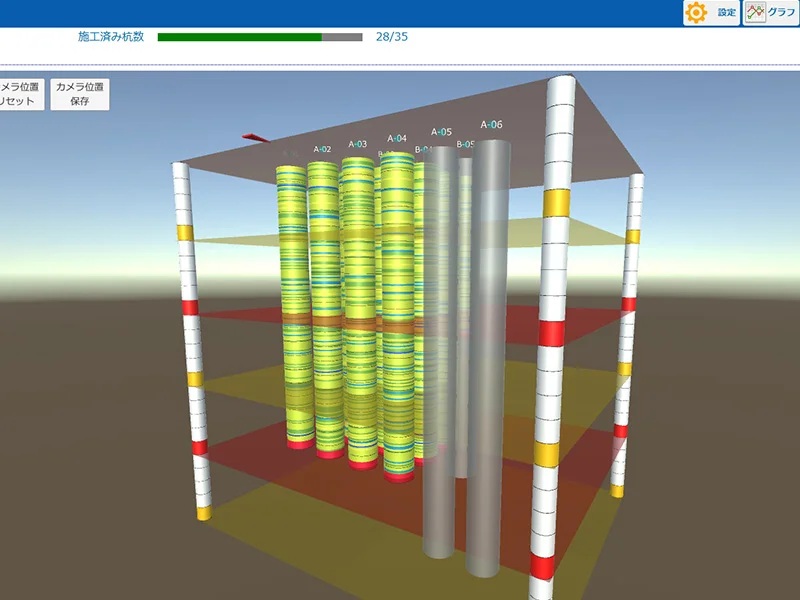The image size is (800, 600).
Task: Click the front right depth scale post
Action: [553, 330]
